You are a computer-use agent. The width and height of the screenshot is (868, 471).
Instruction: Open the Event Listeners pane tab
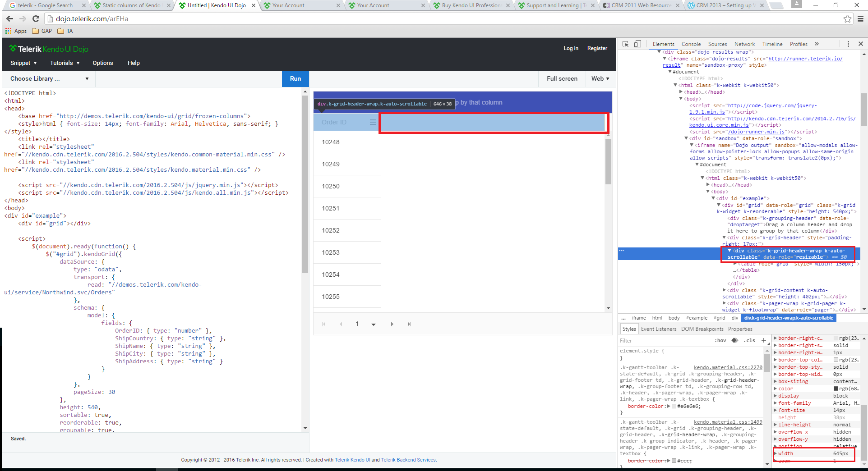tap(659, 329)
